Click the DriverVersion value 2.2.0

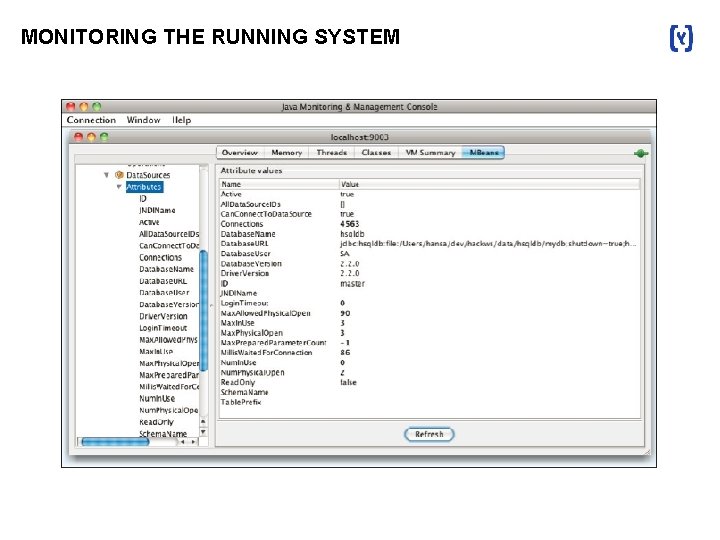click(x=349, y=273)
